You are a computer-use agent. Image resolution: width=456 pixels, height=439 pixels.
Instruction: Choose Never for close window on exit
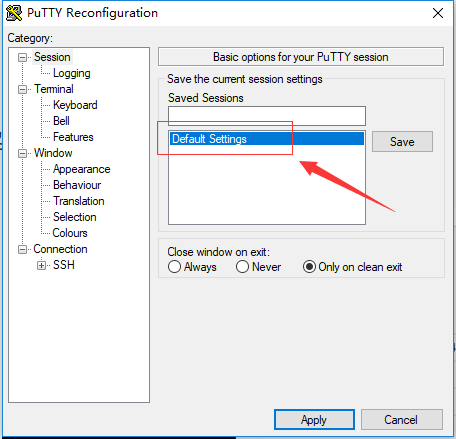coord(242,267)
